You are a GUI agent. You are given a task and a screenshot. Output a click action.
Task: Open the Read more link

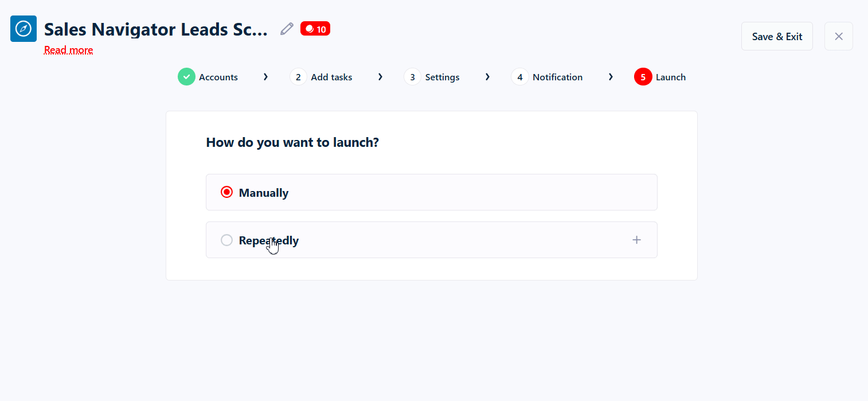pyautogui.click(x=68, y=50)
